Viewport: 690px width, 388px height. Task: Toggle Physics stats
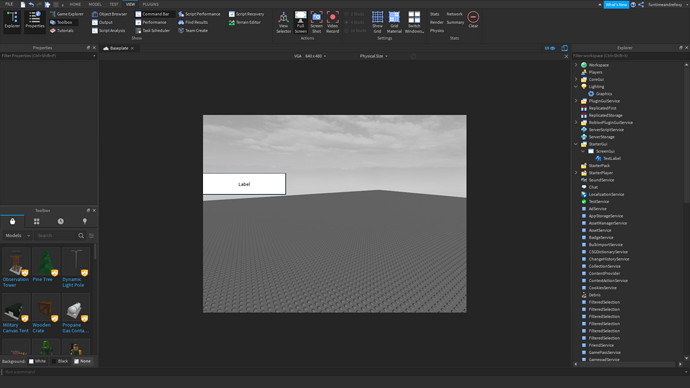pos(437,31)
